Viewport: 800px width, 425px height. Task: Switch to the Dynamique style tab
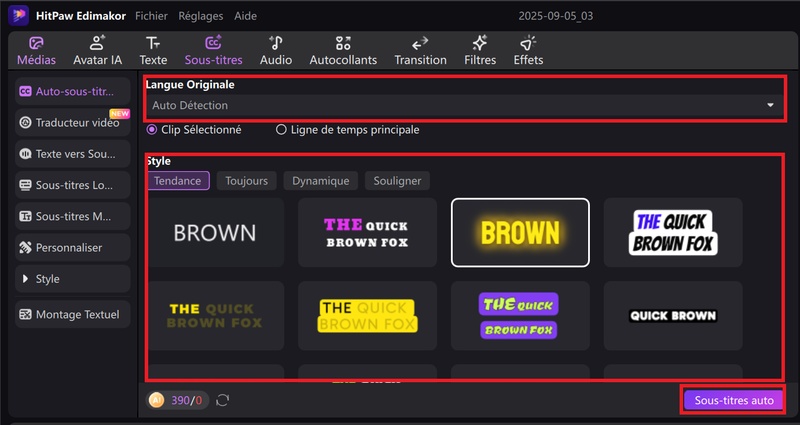pyautogui.click(x=320, y=181)
